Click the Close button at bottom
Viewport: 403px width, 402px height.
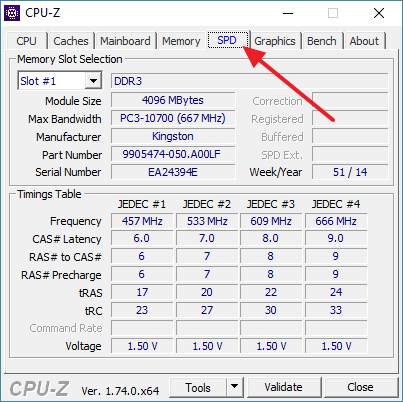coord(360,387)
